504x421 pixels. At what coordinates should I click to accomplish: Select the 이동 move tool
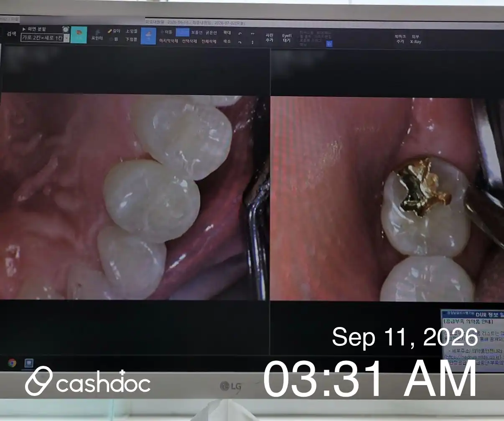(167, 32)
